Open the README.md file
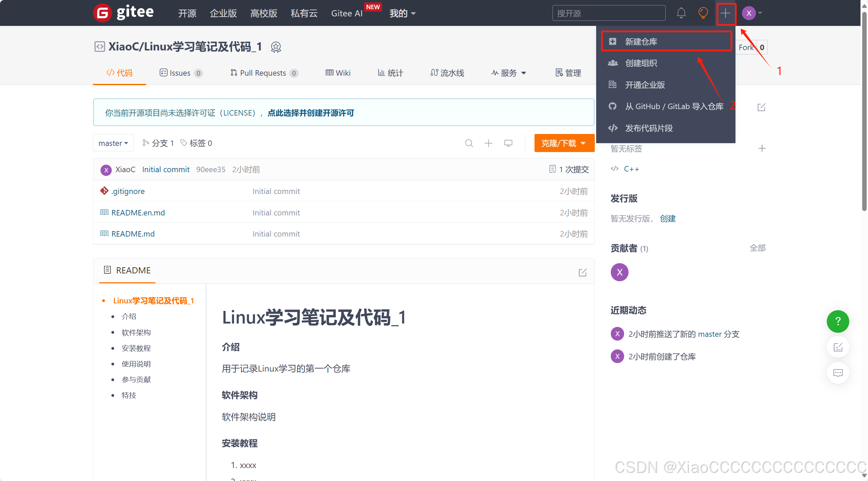Viewport: 868px width, 481px height. pos(133,234)
